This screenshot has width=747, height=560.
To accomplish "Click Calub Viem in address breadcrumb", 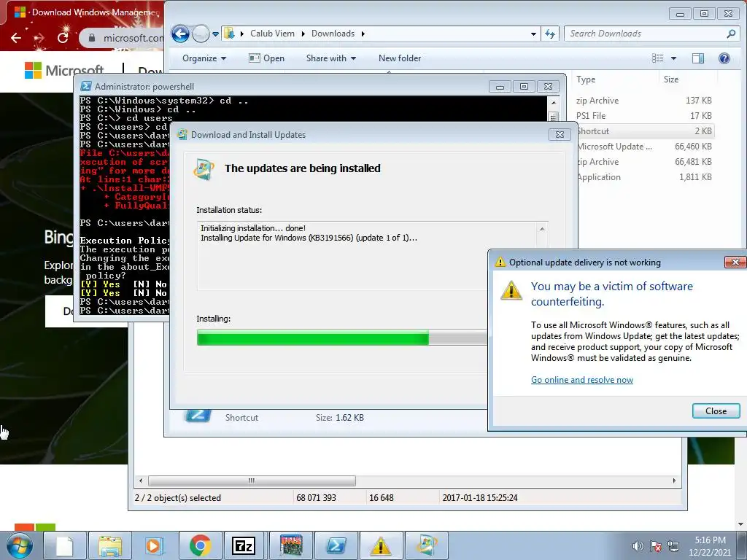I will pos(272,34).
